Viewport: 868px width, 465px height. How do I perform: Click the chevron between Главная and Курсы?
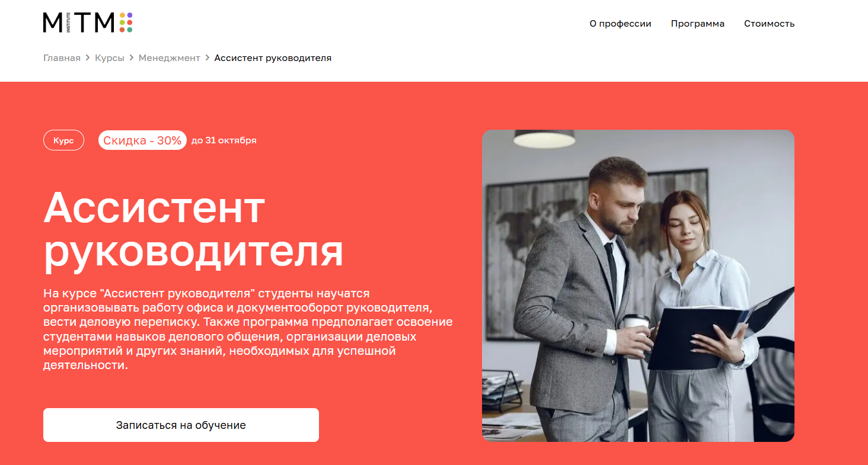pos(88,58)
